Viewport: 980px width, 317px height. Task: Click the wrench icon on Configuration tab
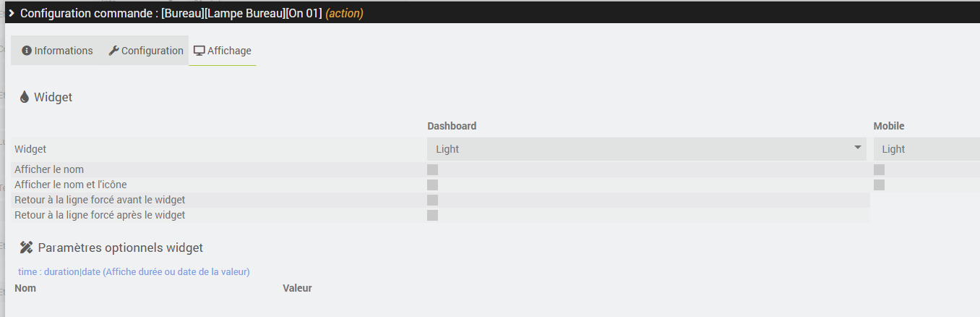(113, 51)
